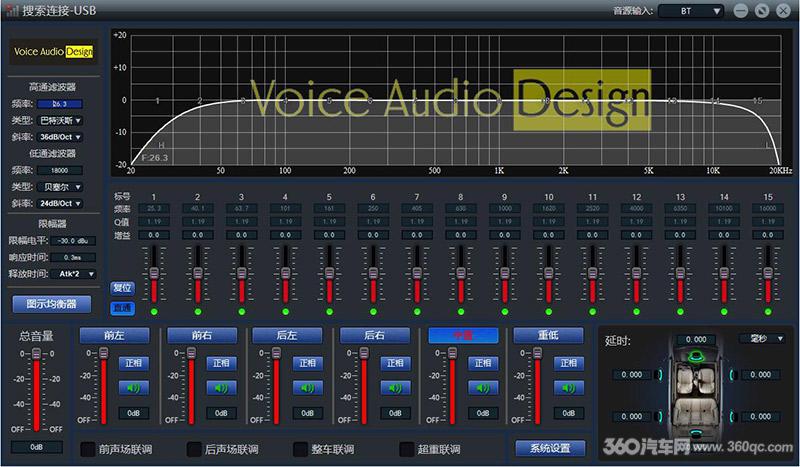Mute the 前左 channel speaker icon
Screen dimensions: 800x467
click(x=134, y=388)
